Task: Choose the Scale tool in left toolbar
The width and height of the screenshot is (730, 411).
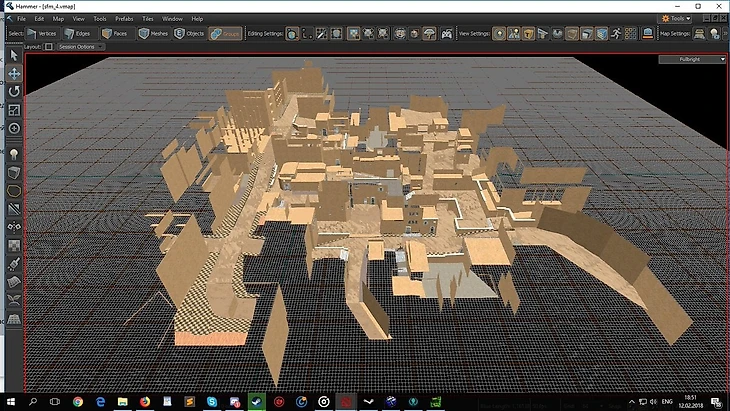Action: 14,110
